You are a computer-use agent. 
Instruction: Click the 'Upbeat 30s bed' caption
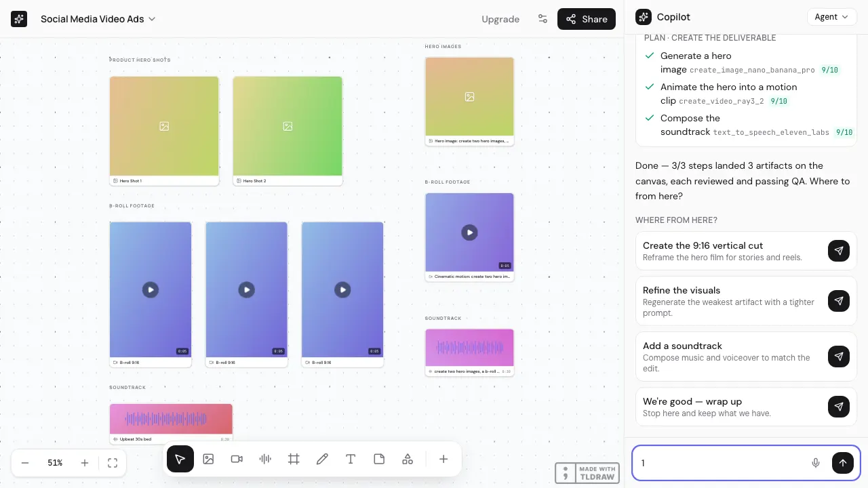tap(136, 439)
